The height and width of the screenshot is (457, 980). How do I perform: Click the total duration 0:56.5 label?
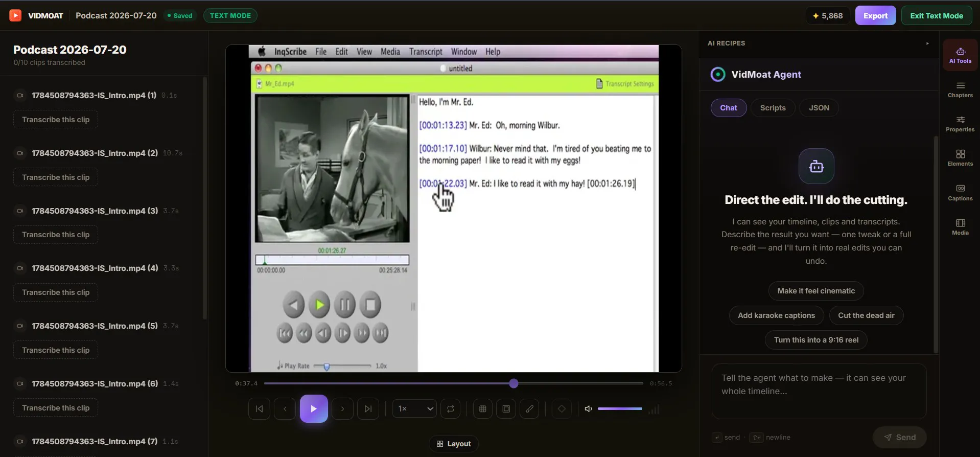coord(661,383)
